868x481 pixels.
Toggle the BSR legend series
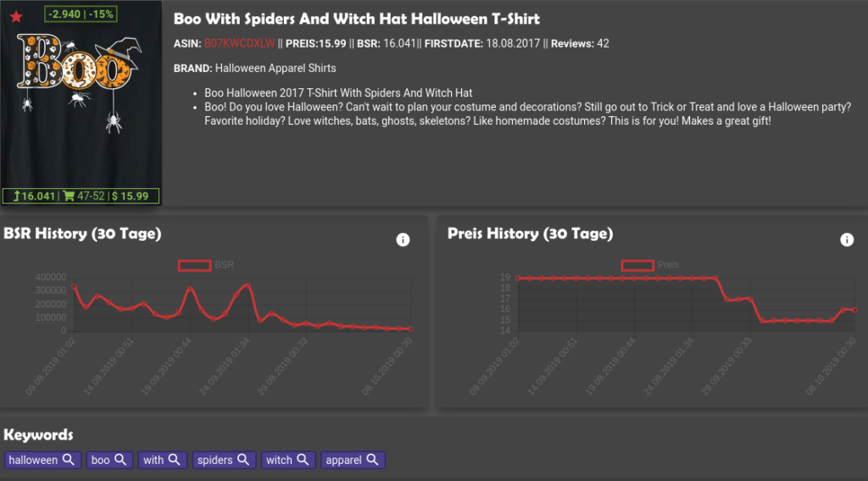pyautogui.click(x=206, y=265)
